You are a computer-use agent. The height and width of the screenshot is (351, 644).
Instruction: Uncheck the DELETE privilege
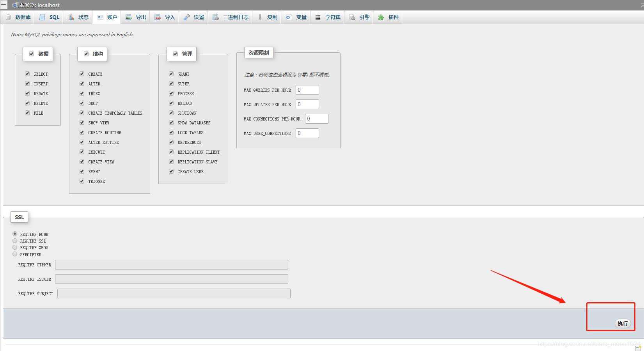click(27, 103)
